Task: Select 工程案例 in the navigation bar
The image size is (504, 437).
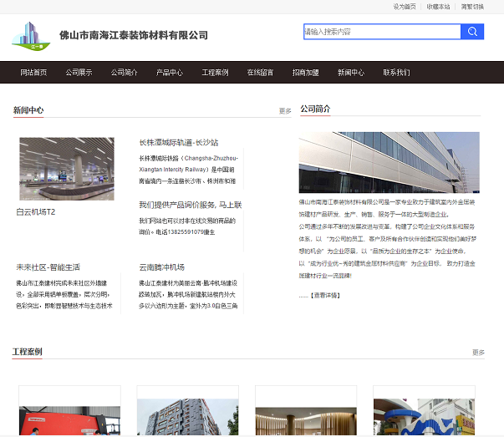Action: (x=215, y=73)
